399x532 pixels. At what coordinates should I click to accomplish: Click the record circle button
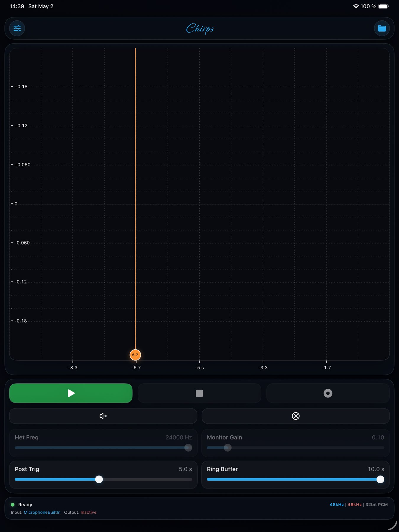[328, 393]
